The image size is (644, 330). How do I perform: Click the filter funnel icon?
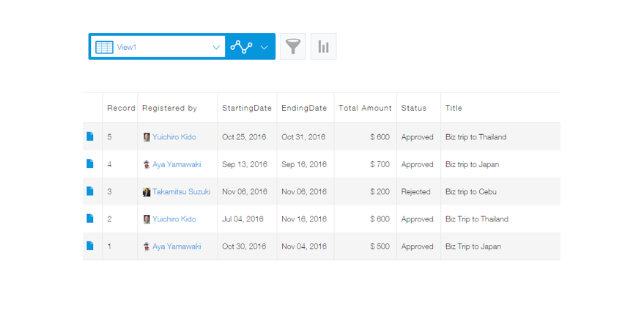(293, 46)
